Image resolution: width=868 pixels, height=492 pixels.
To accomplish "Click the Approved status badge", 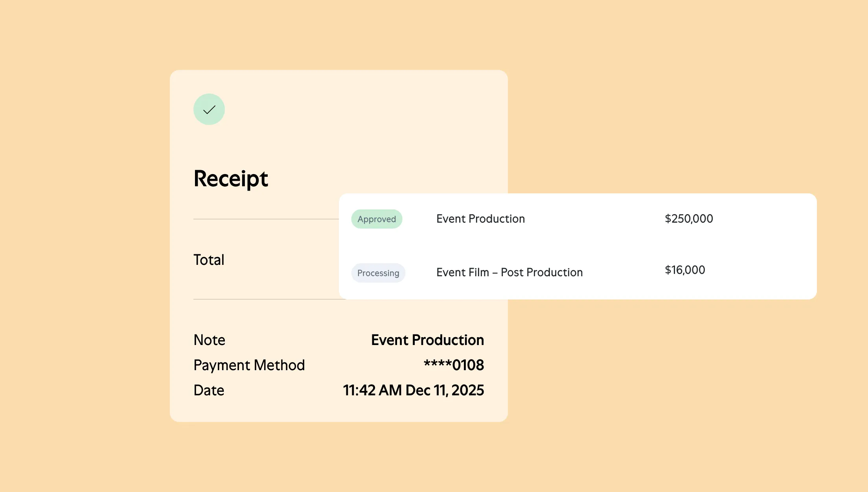I will coord(376,219).
